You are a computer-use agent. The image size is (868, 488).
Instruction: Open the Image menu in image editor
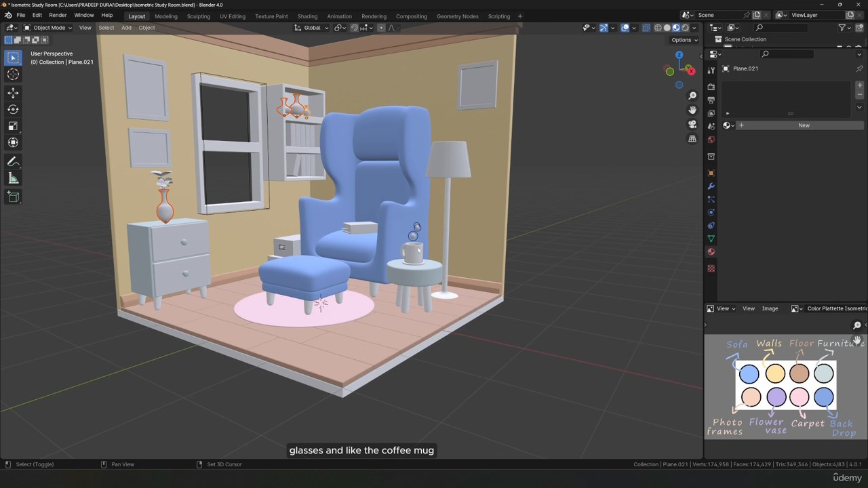[x=770, y=309]
